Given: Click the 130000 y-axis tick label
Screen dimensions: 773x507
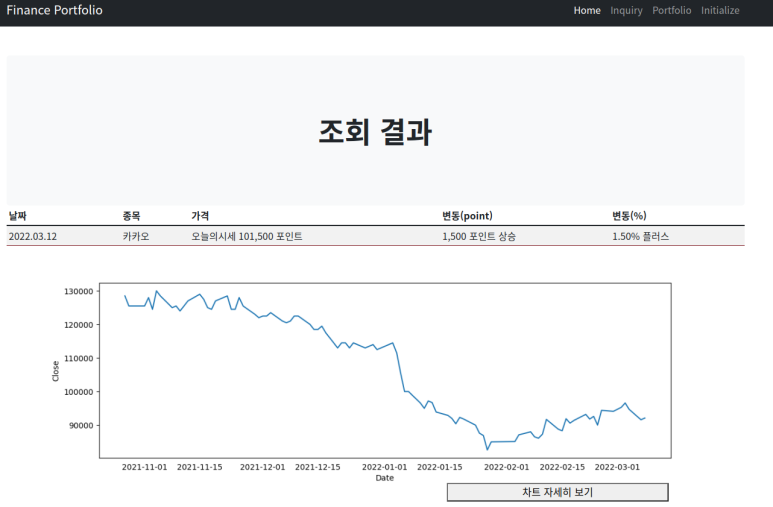Looking at the screenshot, I should click(78, 291).
